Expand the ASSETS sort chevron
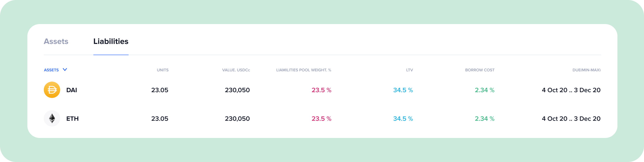The width and height of the screenshot is (644, 162). point(65,70)
